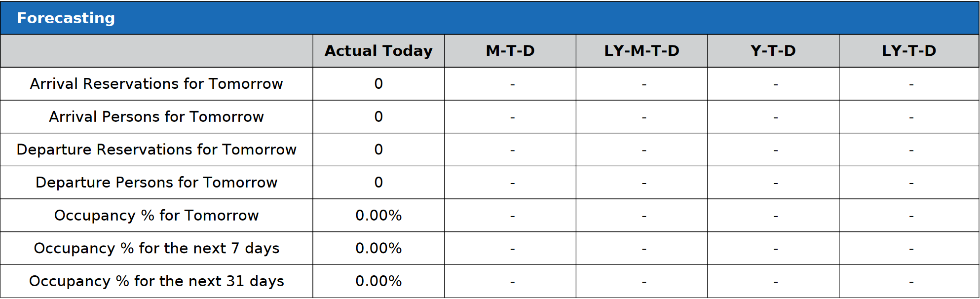Click the LY-M-T-D column header
The height and width of the screenshot is (299, 980).
641,51
